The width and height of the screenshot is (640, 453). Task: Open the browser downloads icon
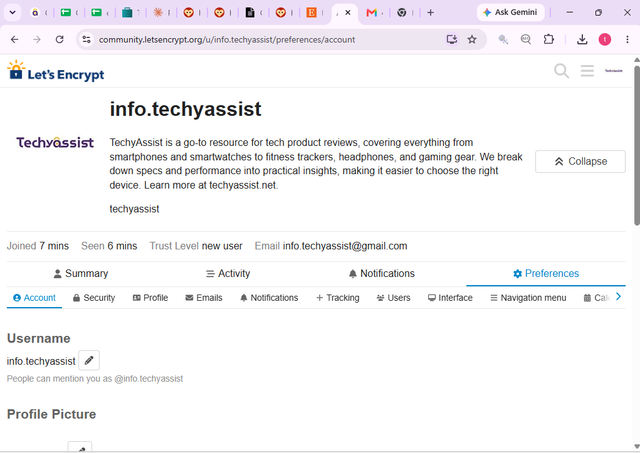click(x=582, y=40)
